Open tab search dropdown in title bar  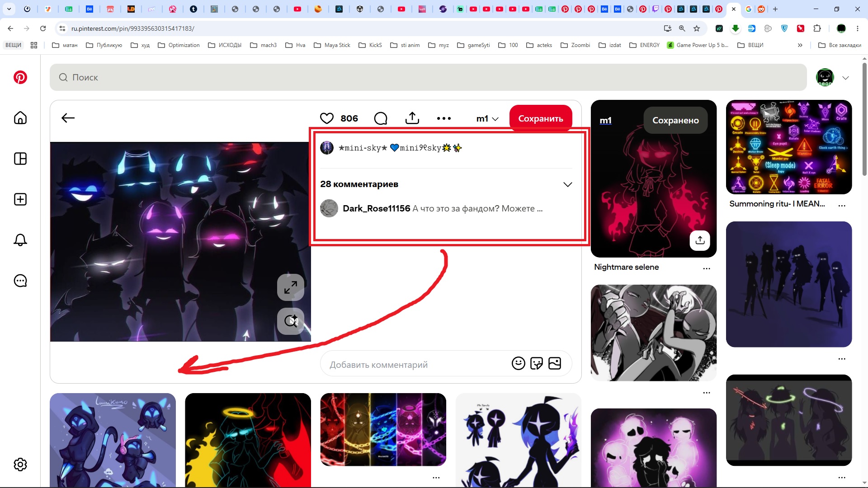9,9
